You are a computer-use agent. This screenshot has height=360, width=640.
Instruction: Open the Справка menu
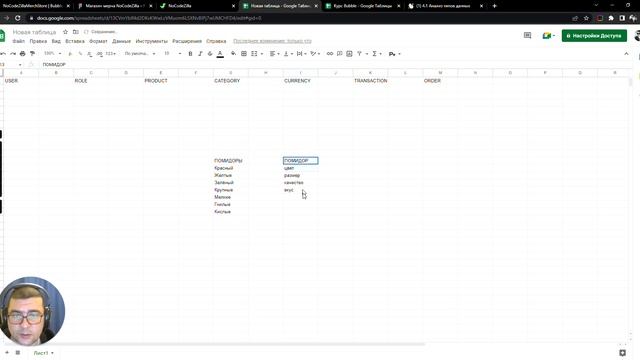pos(216,41)
